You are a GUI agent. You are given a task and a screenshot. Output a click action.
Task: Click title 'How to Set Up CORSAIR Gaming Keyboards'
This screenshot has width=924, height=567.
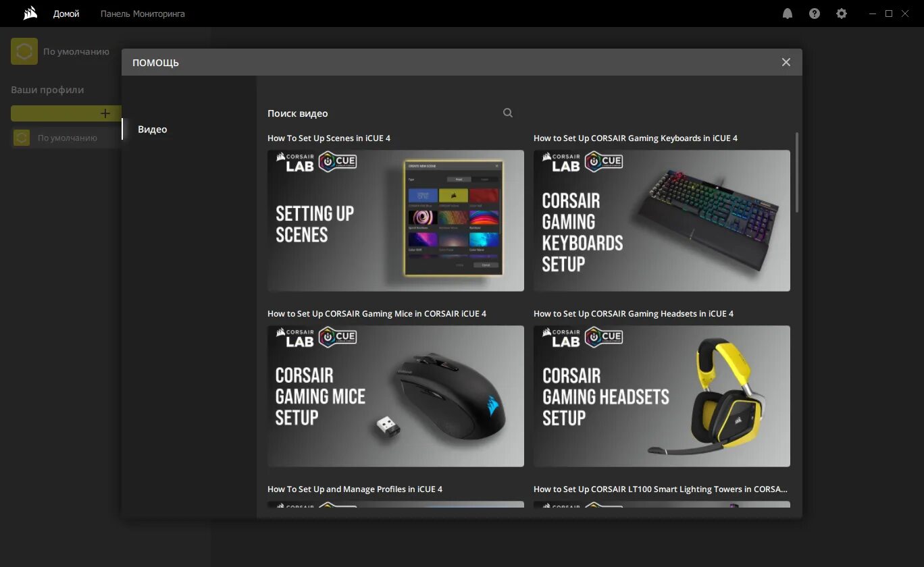636,138
